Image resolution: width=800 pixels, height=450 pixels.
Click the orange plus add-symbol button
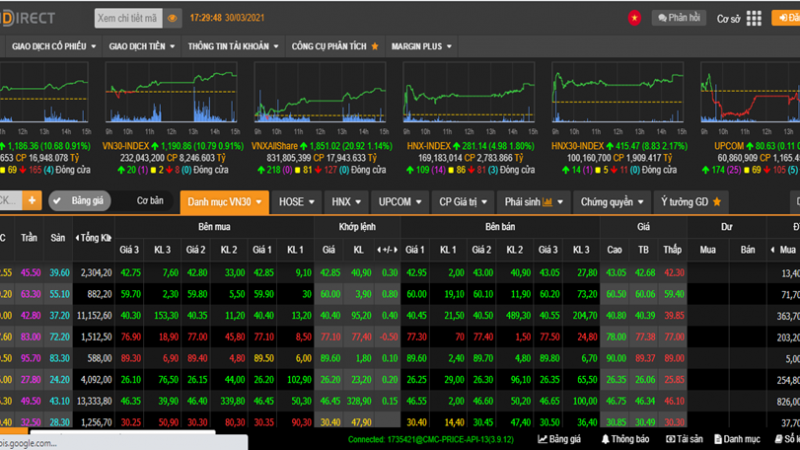32,201
